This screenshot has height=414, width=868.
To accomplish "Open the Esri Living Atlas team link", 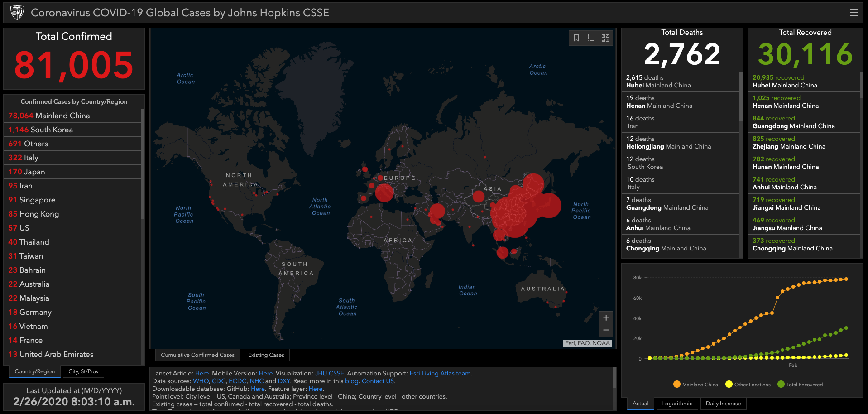I will [440, 374].
